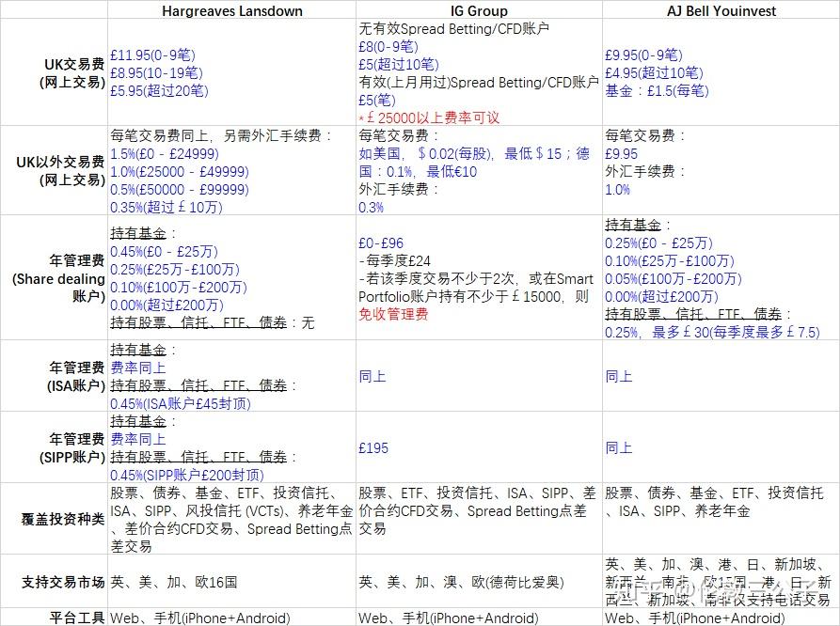Click the IG Group column header
This screenshot has height=626, width=840.
pyautogui.click(x=479, y=10)
